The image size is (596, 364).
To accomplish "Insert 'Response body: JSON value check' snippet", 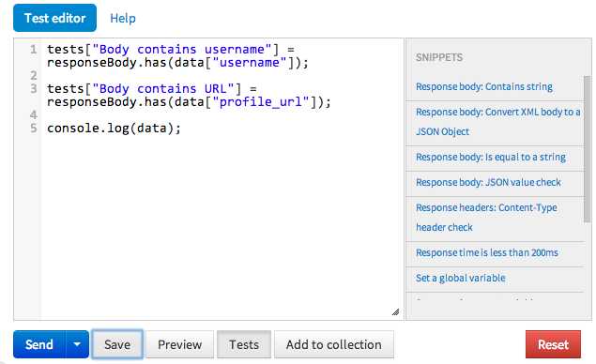I will (488, 182).
